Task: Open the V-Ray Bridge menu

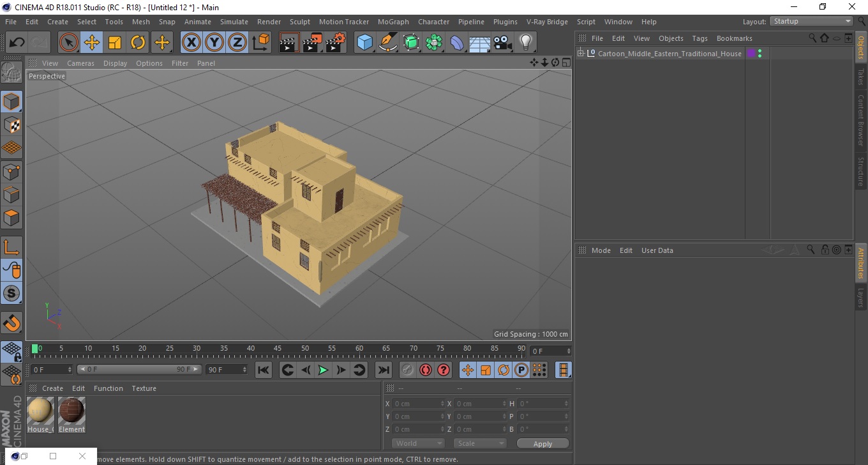Action: tap(547, 22)
